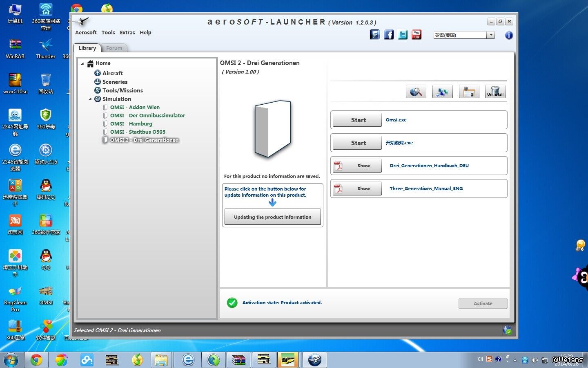
Task: Collapse the Home tree node
Action: coord(82,63)
